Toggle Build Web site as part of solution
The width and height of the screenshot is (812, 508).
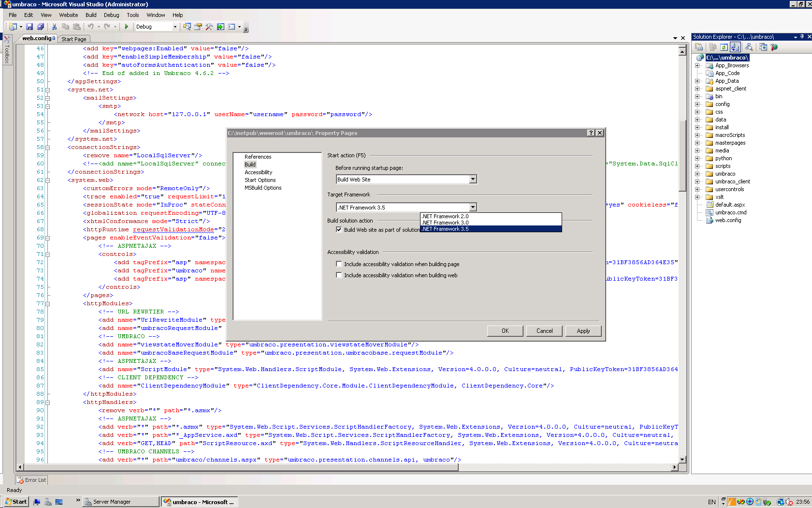coord(339,230)
